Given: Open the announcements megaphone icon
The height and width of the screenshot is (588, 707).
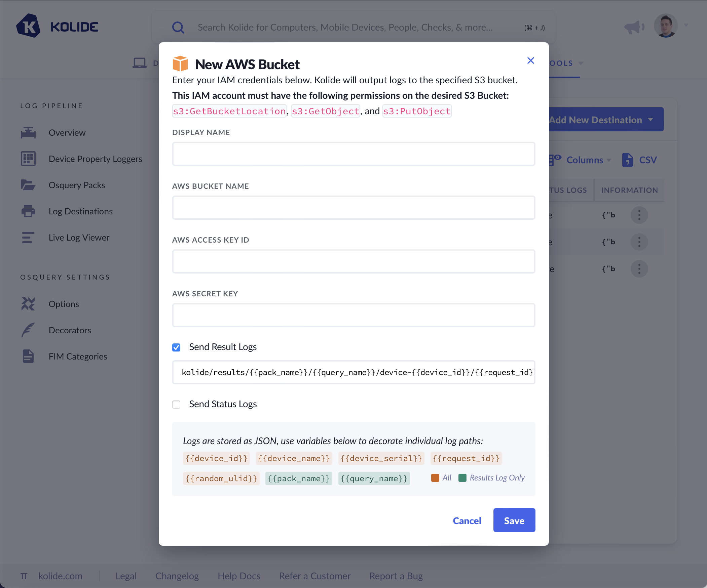Looking at the screenshot, I should pyautogui.click(x=634, y=27).
